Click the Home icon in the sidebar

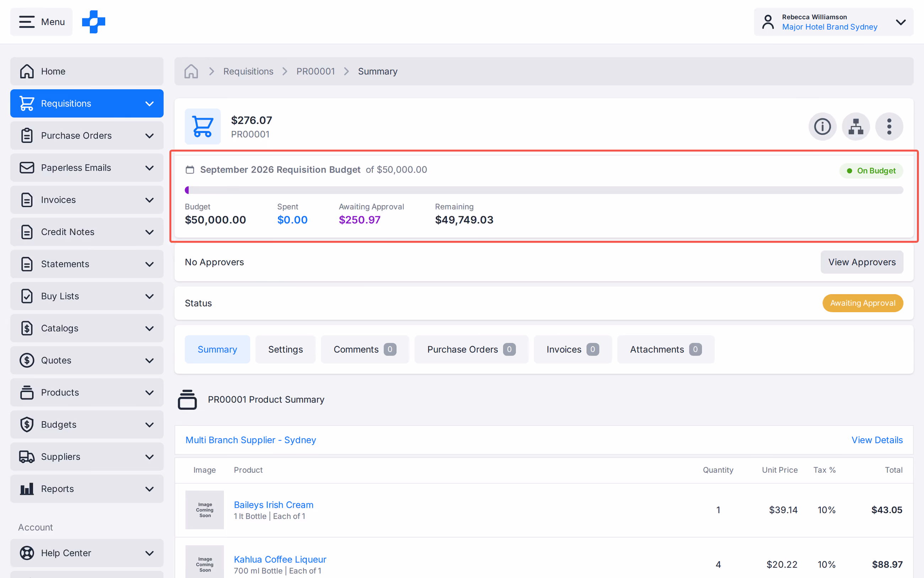(x=27, y=71)
